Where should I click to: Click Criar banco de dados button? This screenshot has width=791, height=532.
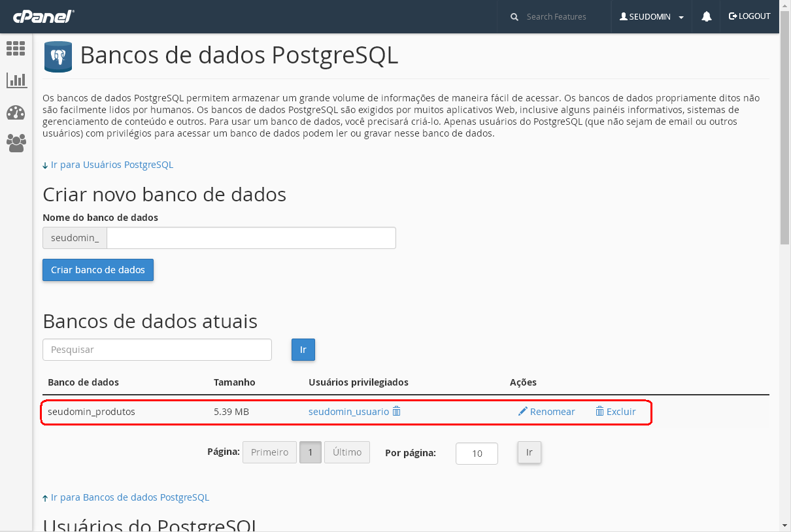point(98,270)
